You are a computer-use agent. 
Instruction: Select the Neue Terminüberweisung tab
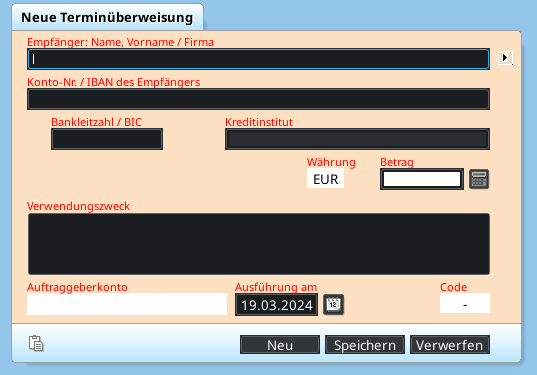(107, 17)
